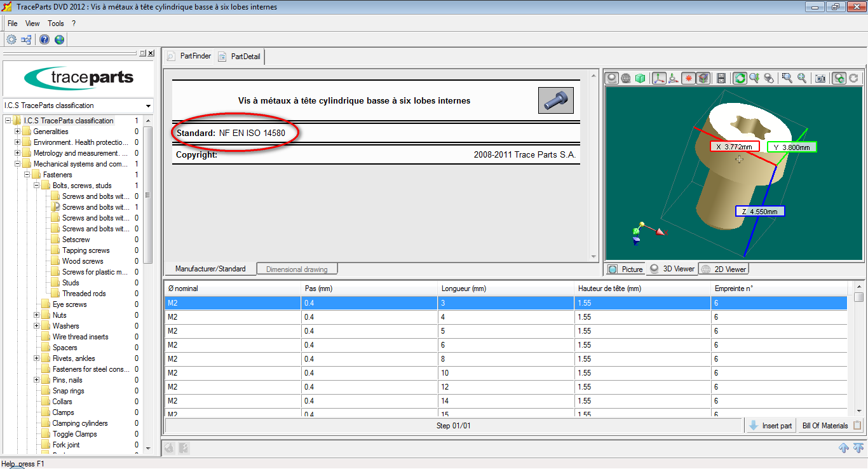Expand the Generalities tree node
This screenshot has width=868, height=469.
pyautogui.click(x=17, y=132)
